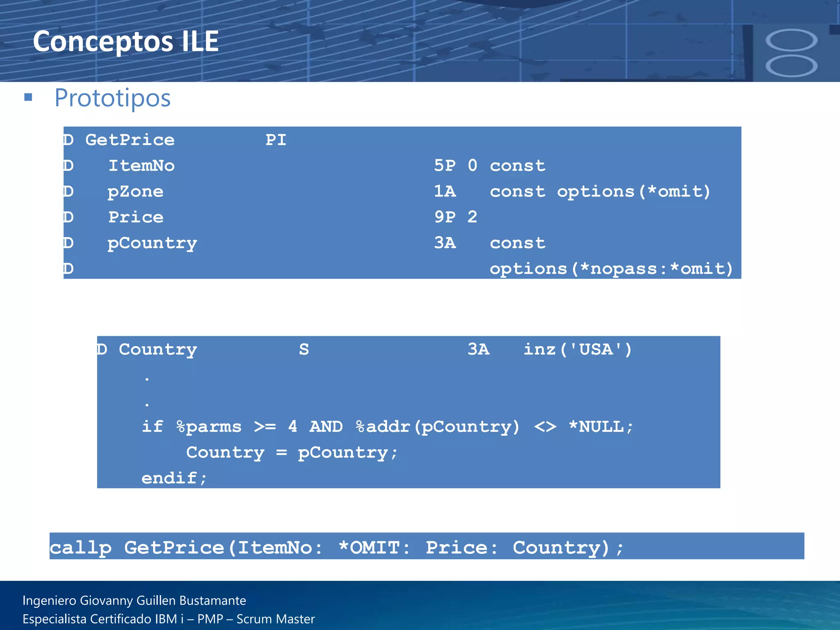Click the 'options(*nopass:*omit)' keyword line
840x630 pixels.
tap(611, 269)
